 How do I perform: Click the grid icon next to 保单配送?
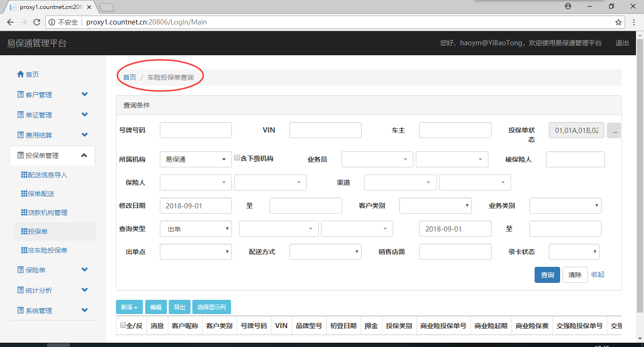tap(25, 194)
